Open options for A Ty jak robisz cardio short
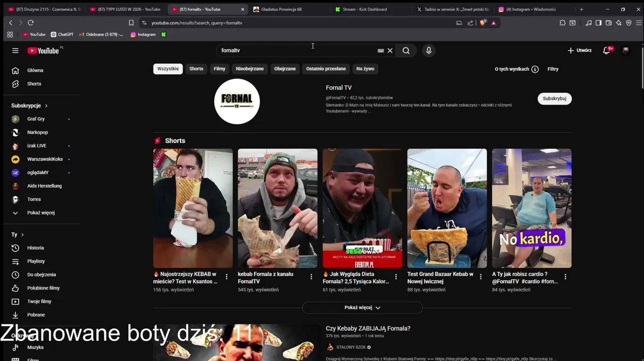The image size is (644, 361). tap(565, 277)
